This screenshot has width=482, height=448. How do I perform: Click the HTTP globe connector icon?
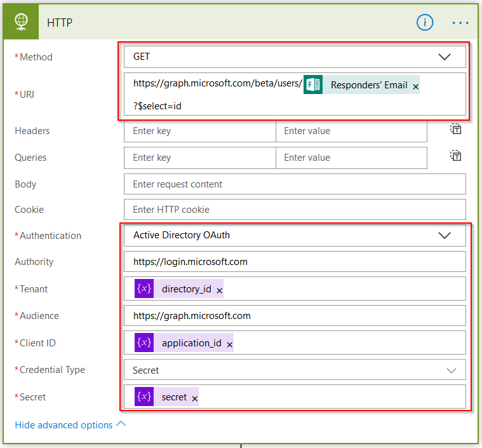click(21, 22)
